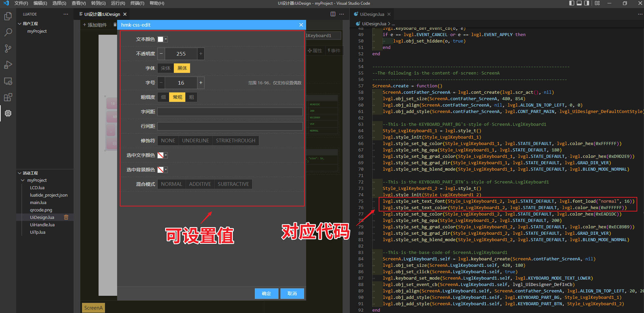This screenshot has width=644, height=313.
Task: Collapse the myProject folder in 活动工程
Action: tap(23, 180)
